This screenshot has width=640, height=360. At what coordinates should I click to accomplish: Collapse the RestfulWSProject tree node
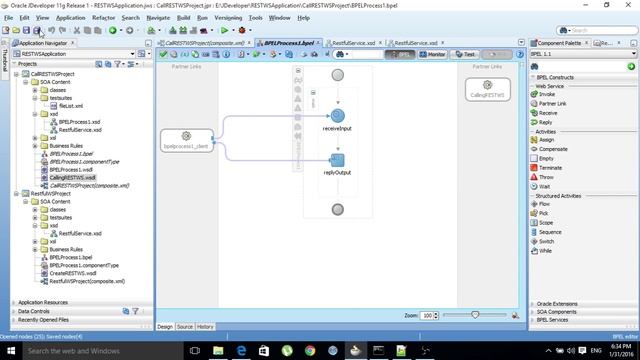pyautogui.click(x=16, y=194)
